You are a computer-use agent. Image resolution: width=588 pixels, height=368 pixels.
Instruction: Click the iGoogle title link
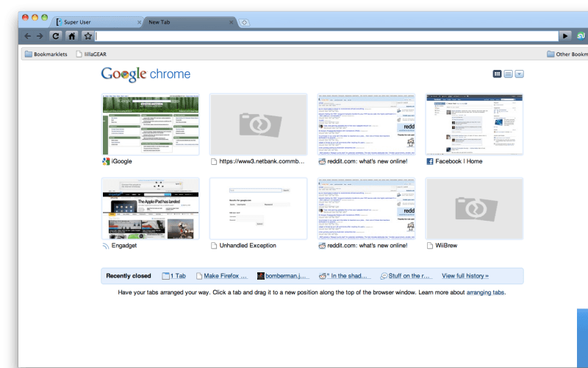point(121,161)
